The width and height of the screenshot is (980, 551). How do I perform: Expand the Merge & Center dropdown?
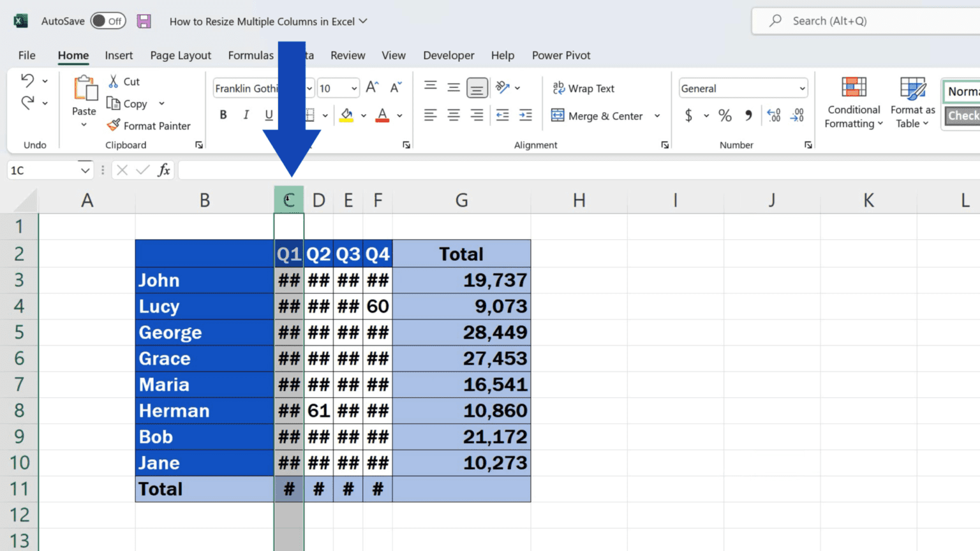pyautogui.click(x=657, y=115)
